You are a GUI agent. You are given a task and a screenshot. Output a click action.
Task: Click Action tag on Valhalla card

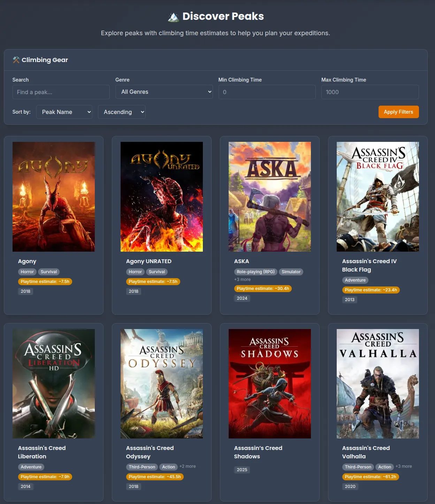pyautogui.click(x=385, y=467)
